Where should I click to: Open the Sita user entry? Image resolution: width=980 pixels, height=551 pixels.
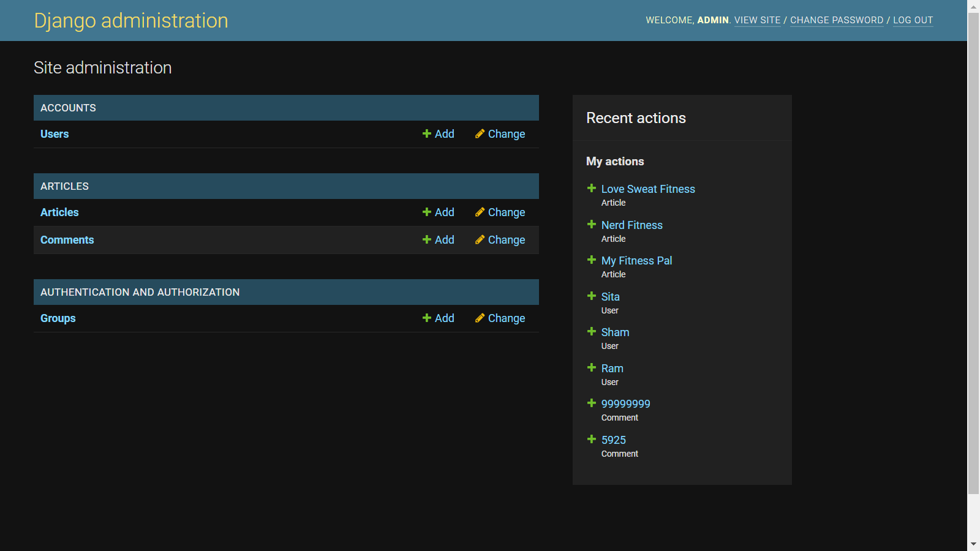pyautogui.click(x=610, y=296)
